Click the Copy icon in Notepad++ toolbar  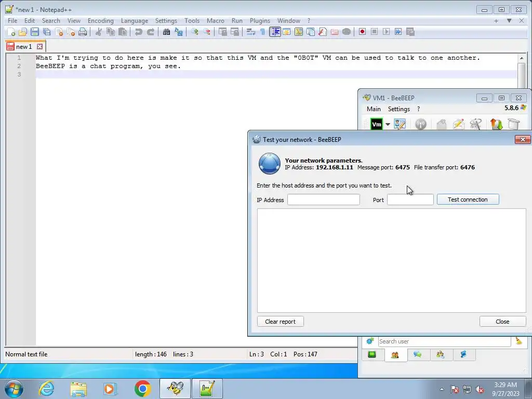click(111, 32)
